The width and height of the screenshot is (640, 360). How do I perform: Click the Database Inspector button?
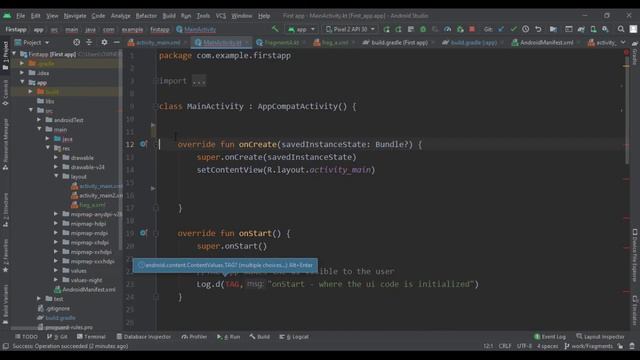(x=144, y=337)
